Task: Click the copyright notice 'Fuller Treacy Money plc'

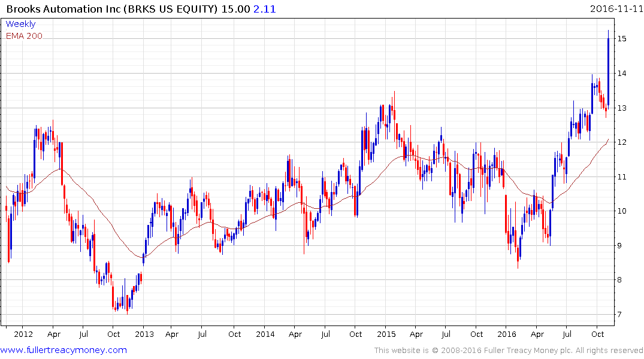Action: [528, 351]
